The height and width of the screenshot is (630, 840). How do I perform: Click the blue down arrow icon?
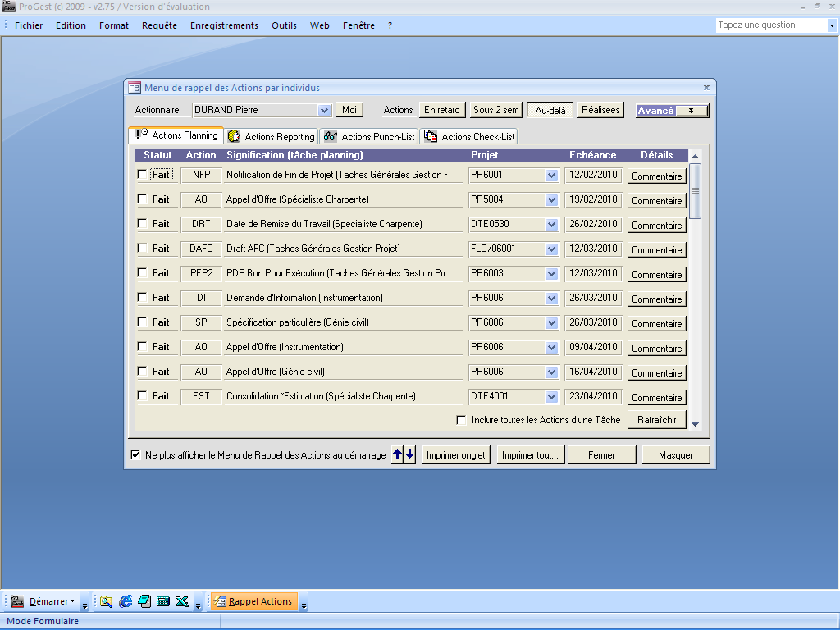tap(410, 454)
